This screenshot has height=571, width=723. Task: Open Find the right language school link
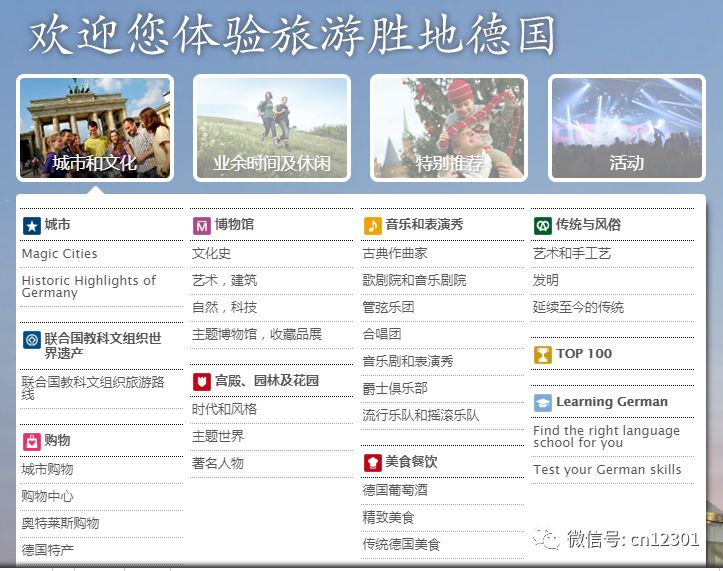click(x=606, y=436)
